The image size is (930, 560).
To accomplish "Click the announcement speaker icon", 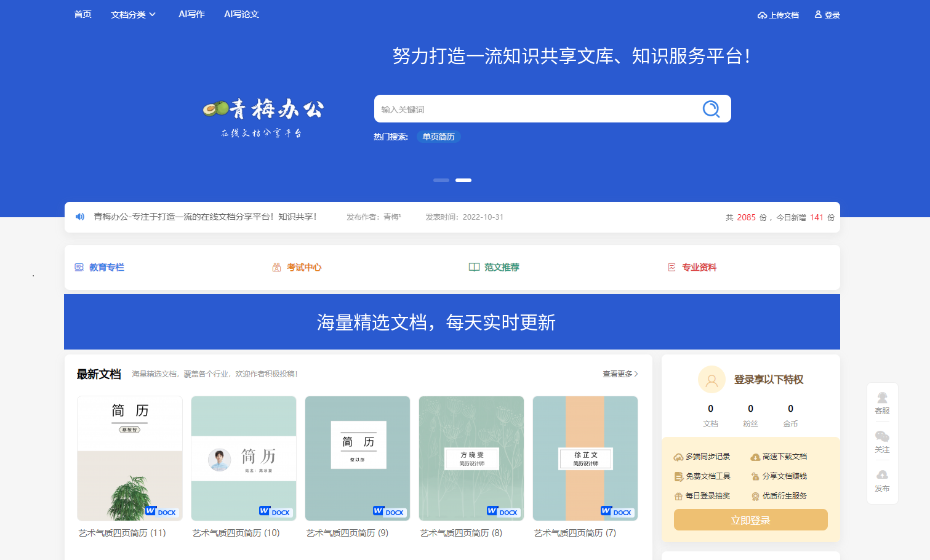I will pyautogui.click(x=80, y=217).
